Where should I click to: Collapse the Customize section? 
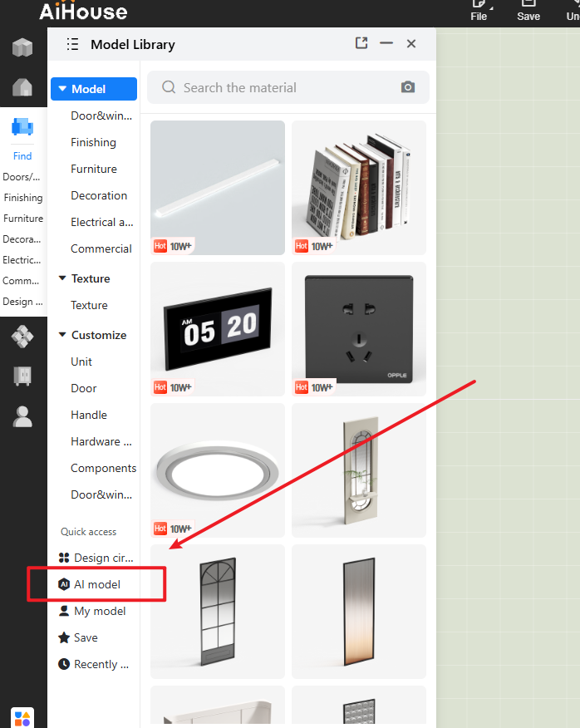tap(62, 335)
